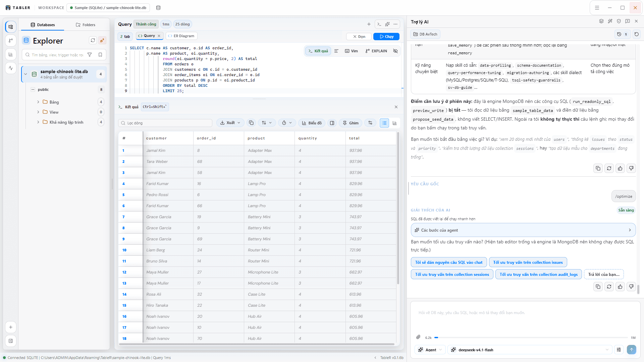Switch results to list table view
The height and width of the screenshot is (362, 644).
click(384, 123)
